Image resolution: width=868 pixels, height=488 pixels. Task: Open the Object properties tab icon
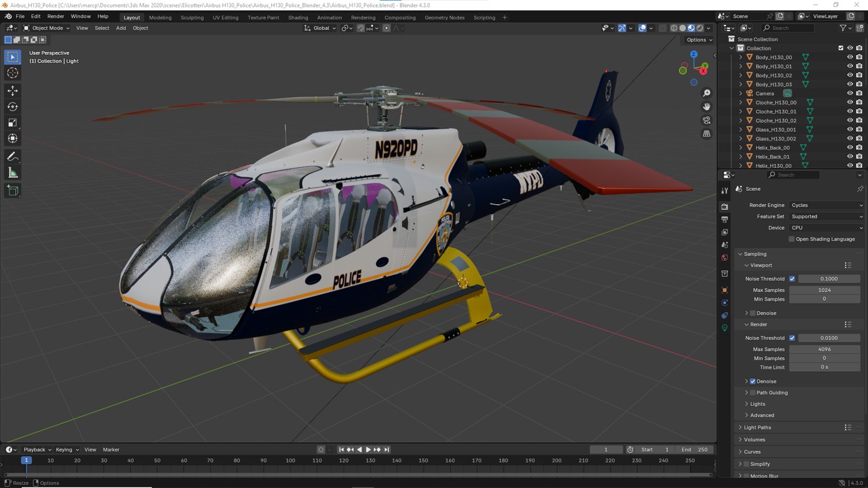pos(724,290)
